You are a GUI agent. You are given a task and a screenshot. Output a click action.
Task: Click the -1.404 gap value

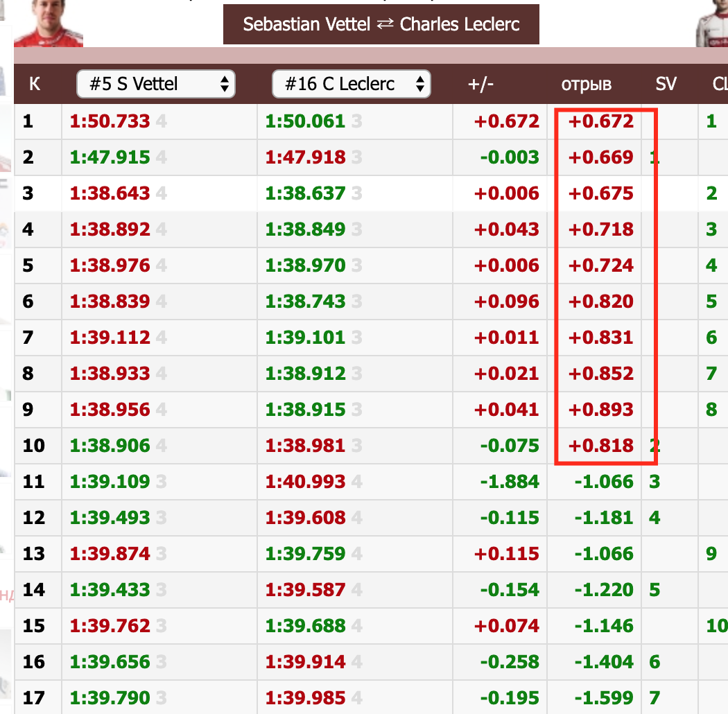click(604, 662)
